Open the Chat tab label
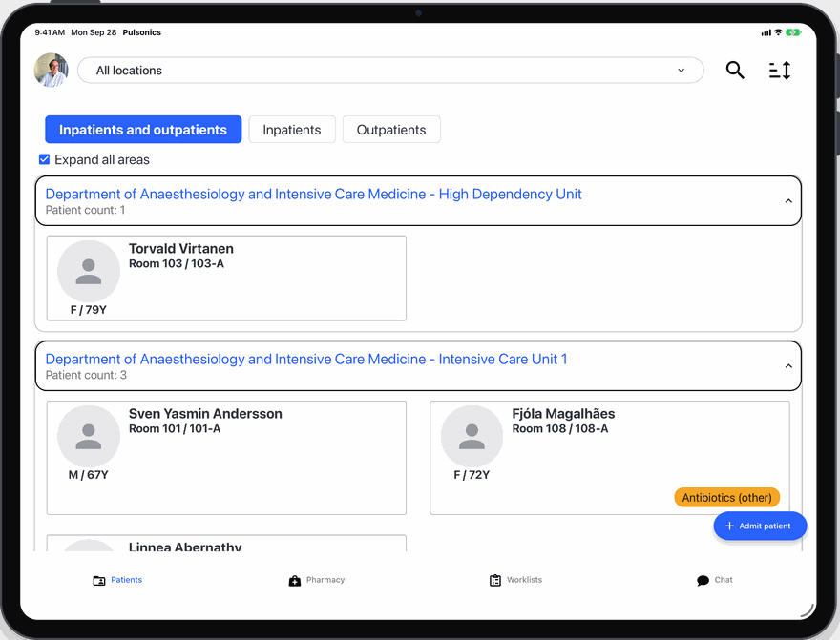This screenshot has height=640, width=840. pos(724,580)
